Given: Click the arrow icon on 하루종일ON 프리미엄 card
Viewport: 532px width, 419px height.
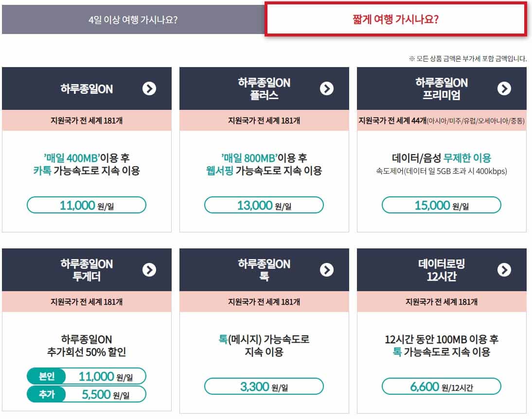Looking at the screenshot, I should point(503,89).
